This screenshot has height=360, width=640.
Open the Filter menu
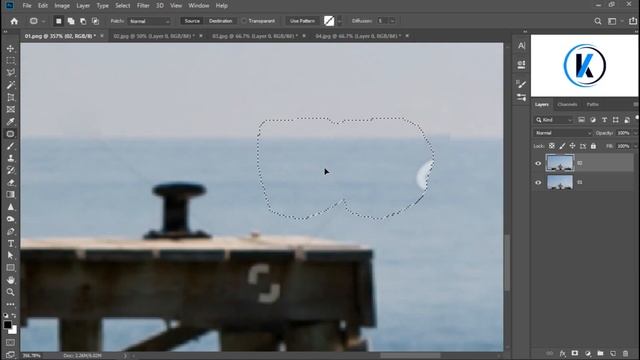coord(143,6)
